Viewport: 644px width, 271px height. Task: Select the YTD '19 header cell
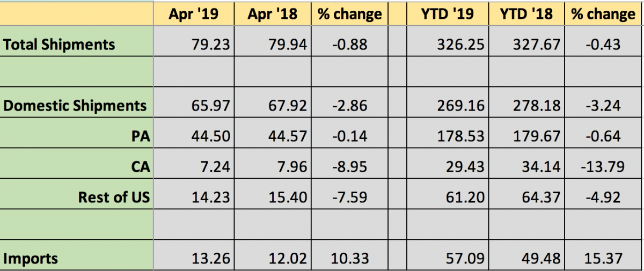pyautogui.click(x=448, y=14)
